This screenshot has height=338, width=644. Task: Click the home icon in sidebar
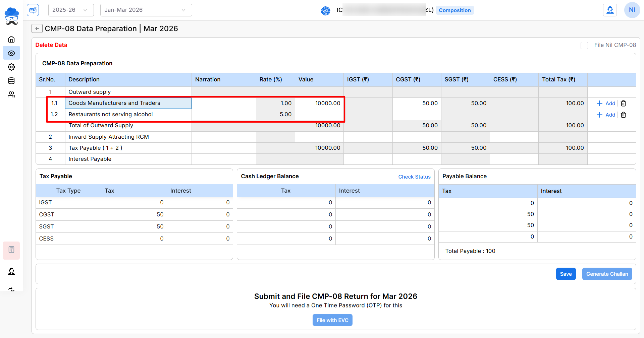coord(11,39)
